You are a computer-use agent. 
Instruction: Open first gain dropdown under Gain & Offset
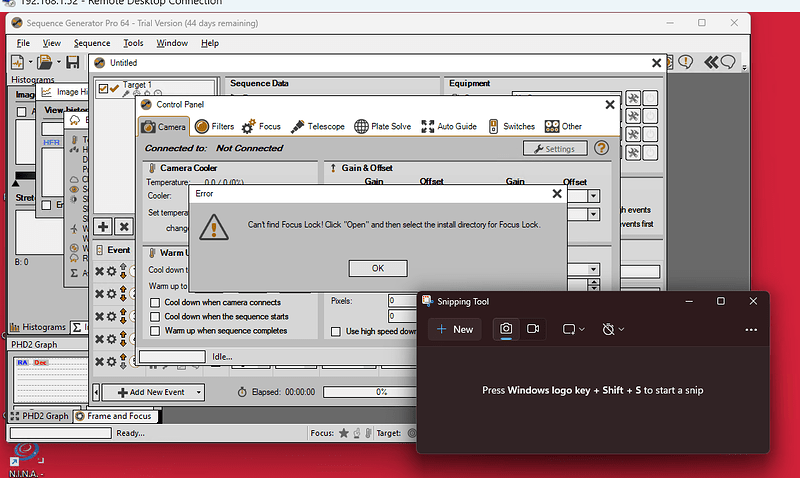(593, 196)
